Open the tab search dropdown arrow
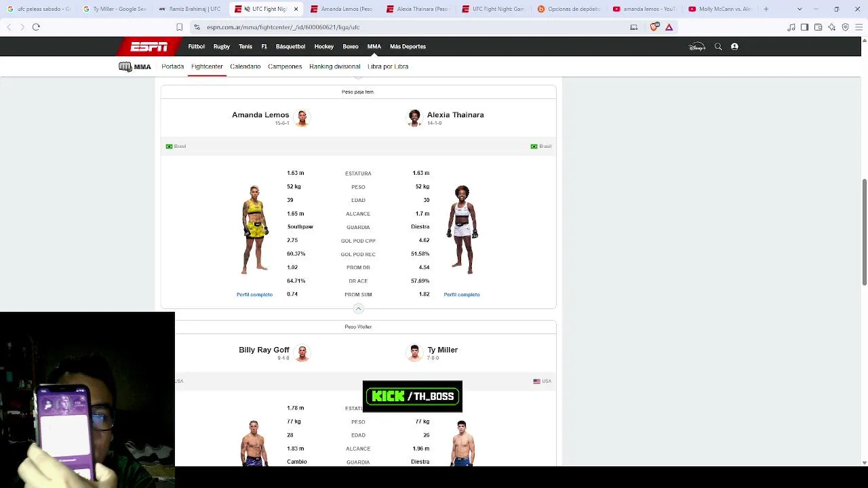868x488 pixels. pyautogui.click(x=800, y=9)
